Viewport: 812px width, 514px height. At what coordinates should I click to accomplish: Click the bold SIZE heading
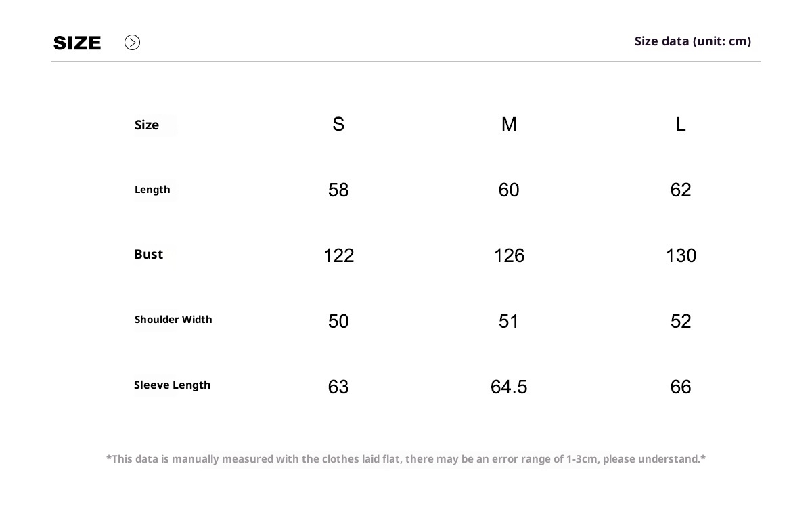tap(77, 43)
